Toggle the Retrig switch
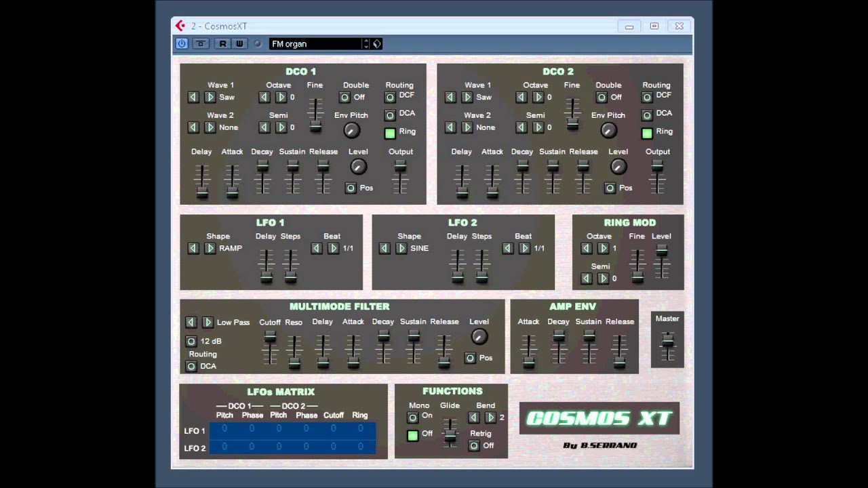Screen dimensions: 868x488 [474, 445]
